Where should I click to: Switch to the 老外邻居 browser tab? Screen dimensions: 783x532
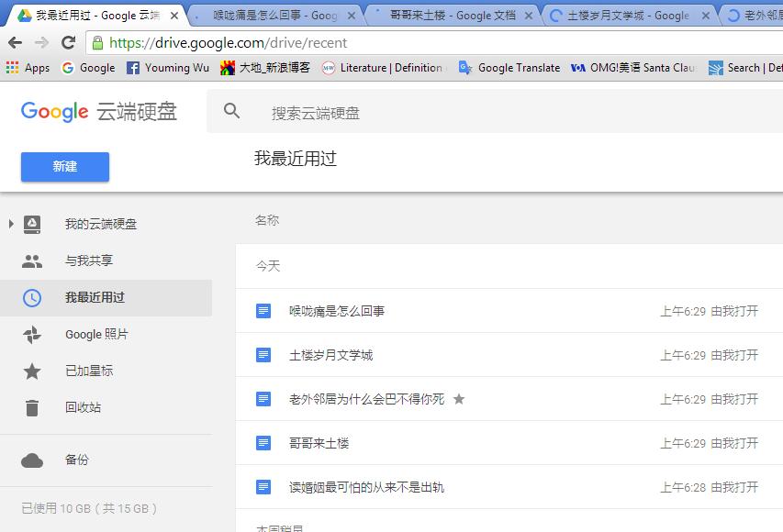coord(754,16)
